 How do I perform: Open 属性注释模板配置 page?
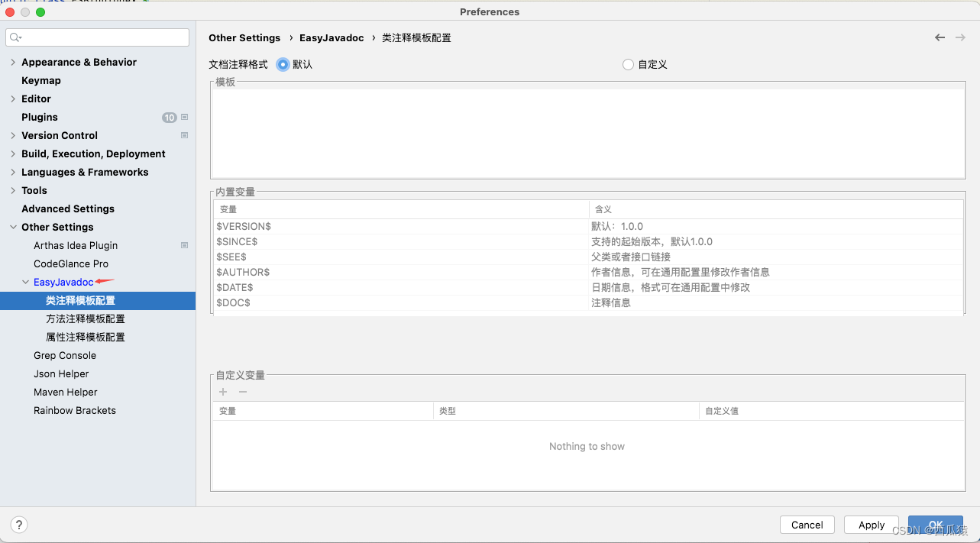86,337
